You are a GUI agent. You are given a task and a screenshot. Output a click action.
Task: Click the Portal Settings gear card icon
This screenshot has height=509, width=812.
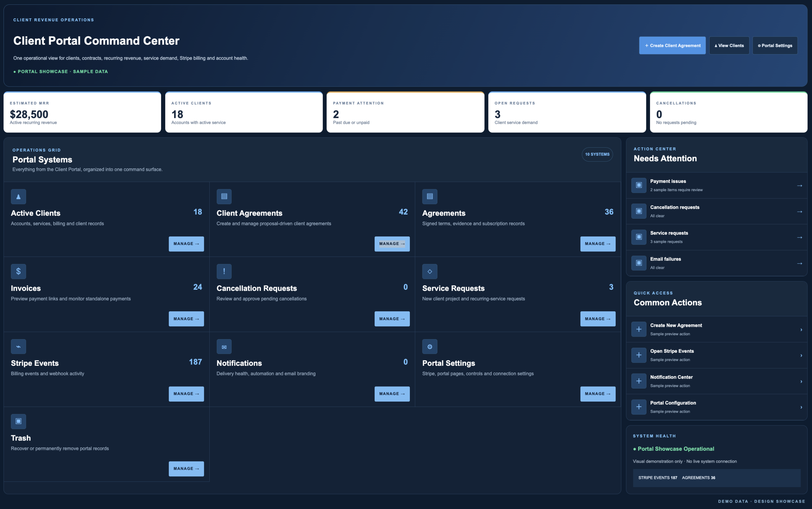click(x=429, y=346)
